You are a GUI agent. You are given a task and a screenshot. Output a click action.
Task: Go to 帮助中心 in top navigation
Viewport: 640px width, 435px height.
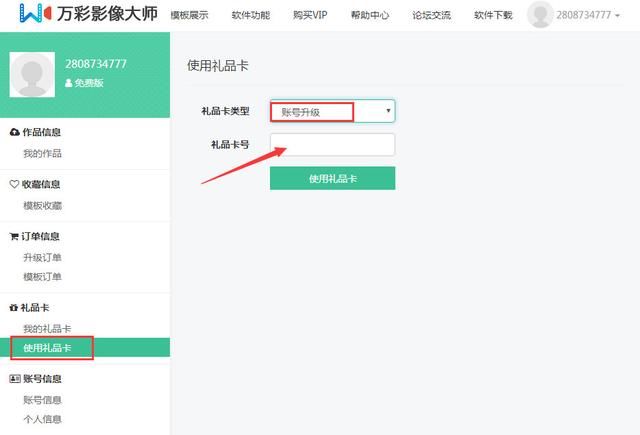click(370, 16)
